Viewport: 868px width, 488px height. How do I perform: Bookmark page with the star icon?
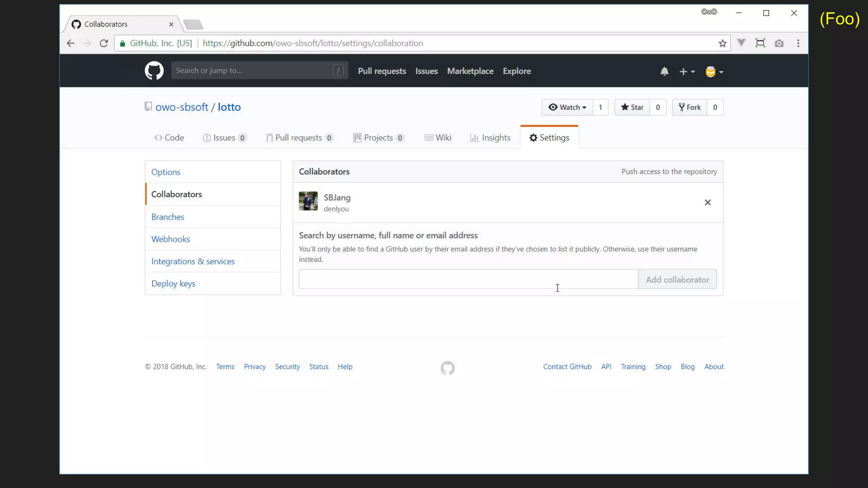[723, 43]
